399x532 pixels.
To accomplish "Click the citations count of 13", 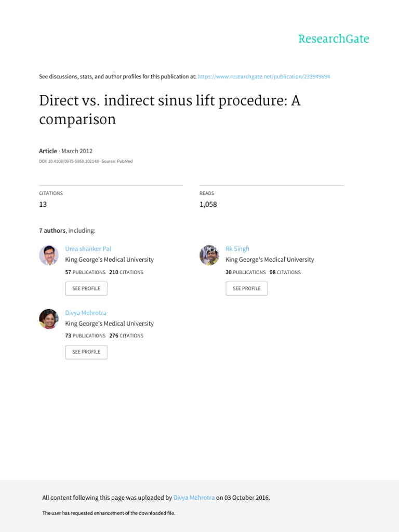I will (43, 204).
